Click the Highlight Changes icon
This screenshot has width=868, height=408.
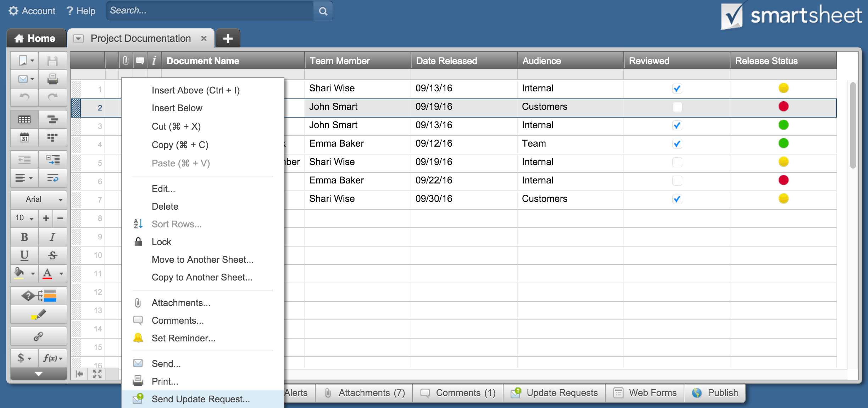click(39, 314)
